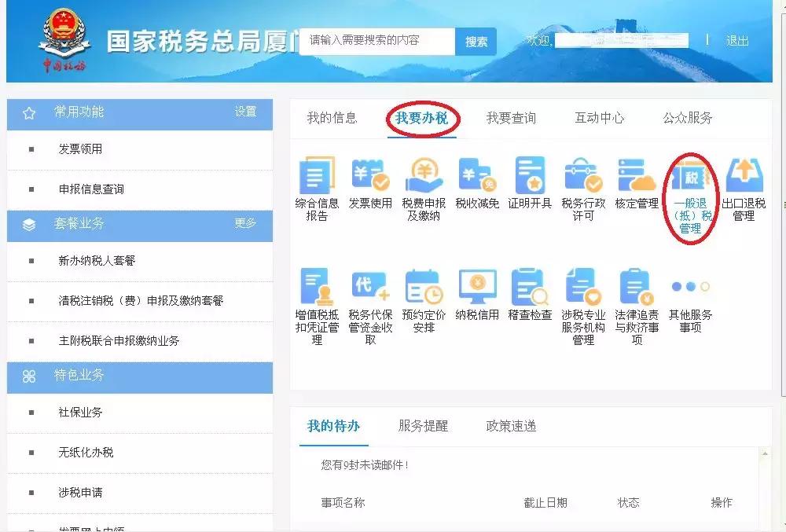The image size is (786, 532).
Task: Click the 综合信息报告 icon
Action: coord(316,187)
